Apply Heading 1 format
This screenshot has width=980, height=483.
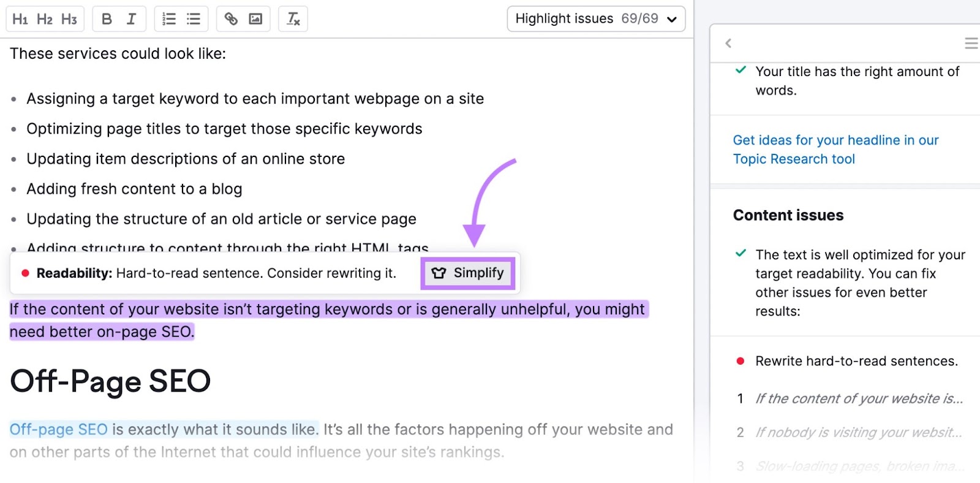point(20,19)
